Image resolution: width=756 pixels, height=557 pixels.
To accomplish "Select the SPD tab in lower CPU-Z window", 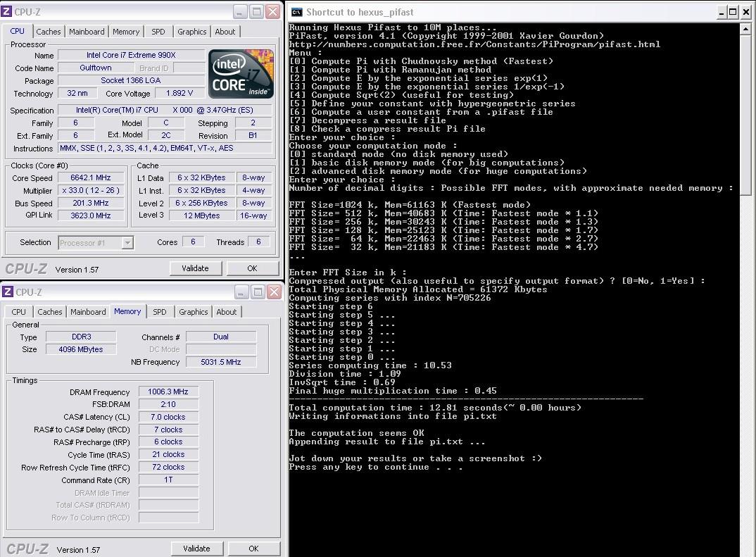I will point(160,312).
